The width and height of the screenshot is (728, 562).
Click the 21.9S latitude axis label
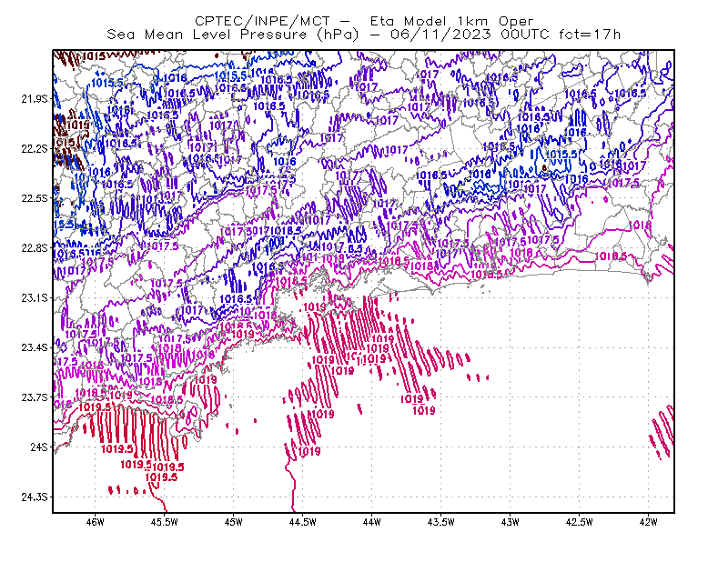(x=35, y=99)
